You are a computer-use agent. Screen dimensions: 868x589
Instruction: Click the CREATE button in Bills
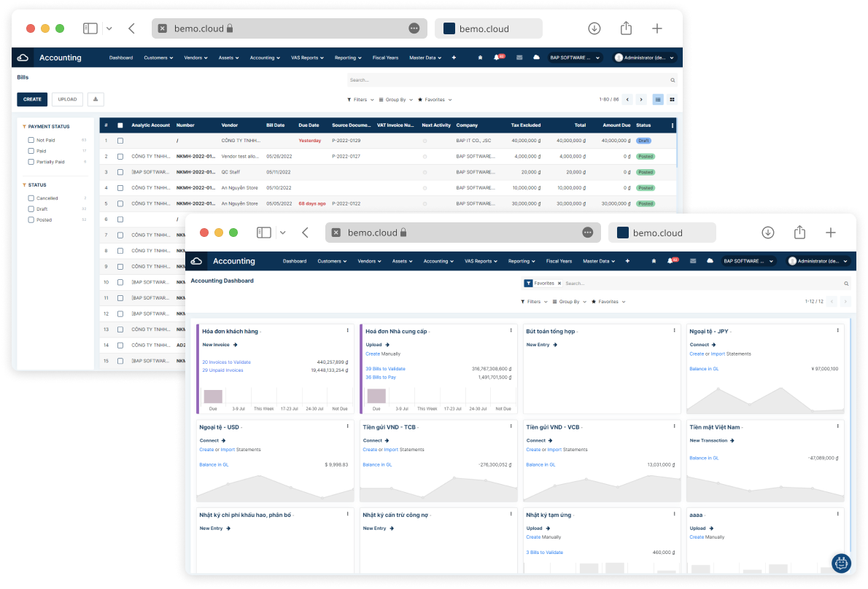[32, 100]
